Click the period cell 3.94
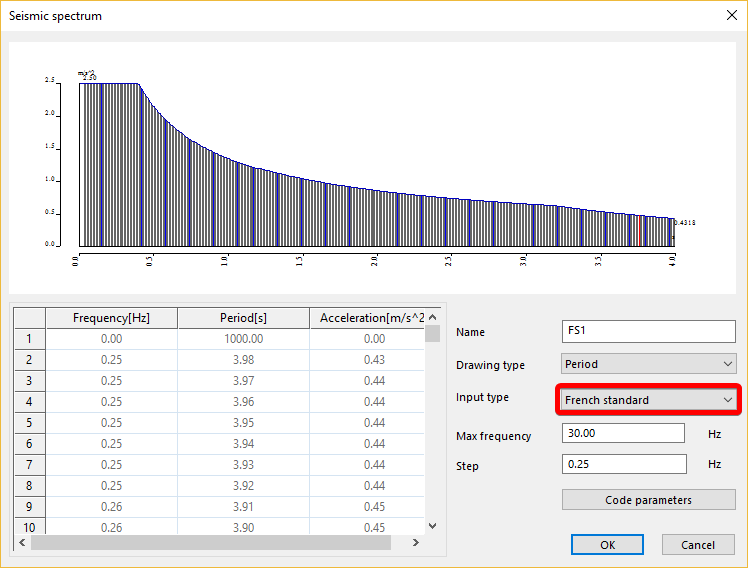Viewport: 748px width, 568px height. (243, 444)
